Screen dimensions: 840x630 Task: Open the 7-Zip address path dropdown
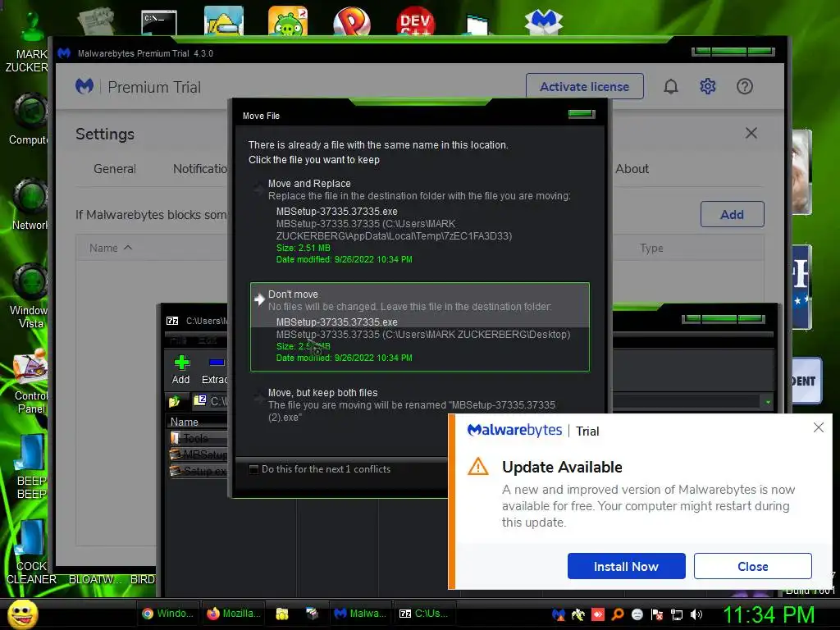(768, 402)
